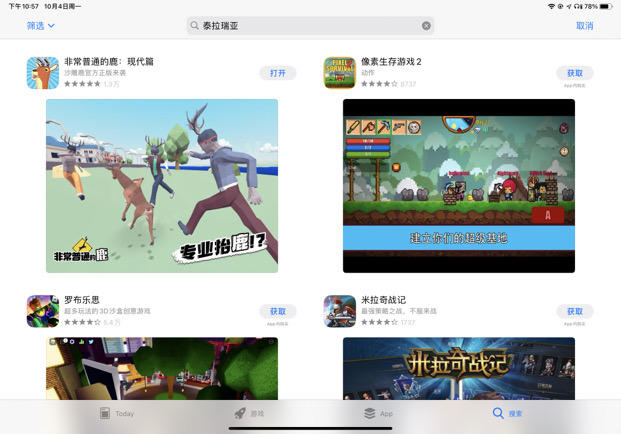Tap the star rating of 像素生存游戏 2
This screenshot has height=434, width=621.
379,84
